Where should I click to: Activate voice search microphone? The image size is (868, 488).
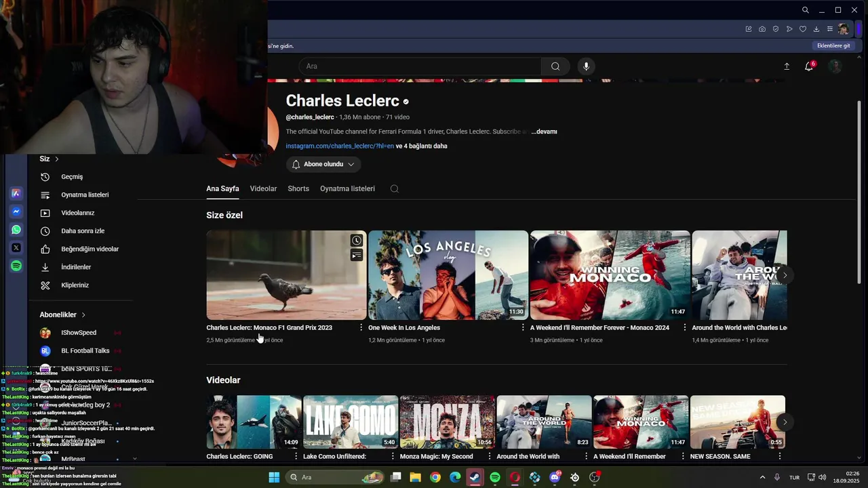[x=587, y=66]
